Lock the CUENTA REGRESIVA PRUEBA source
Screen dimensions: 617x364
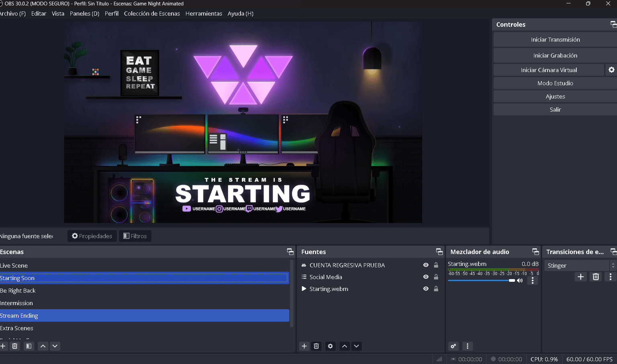436,265
